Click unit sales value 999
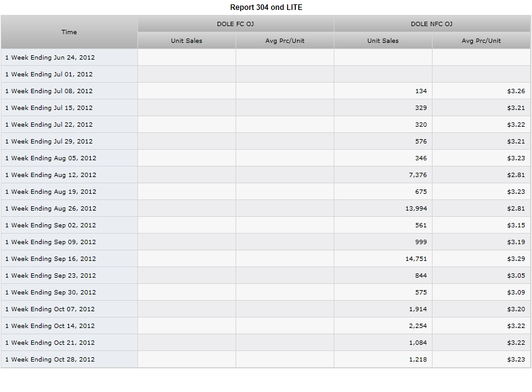Screen dimensions: 532x392 point(421,242)
